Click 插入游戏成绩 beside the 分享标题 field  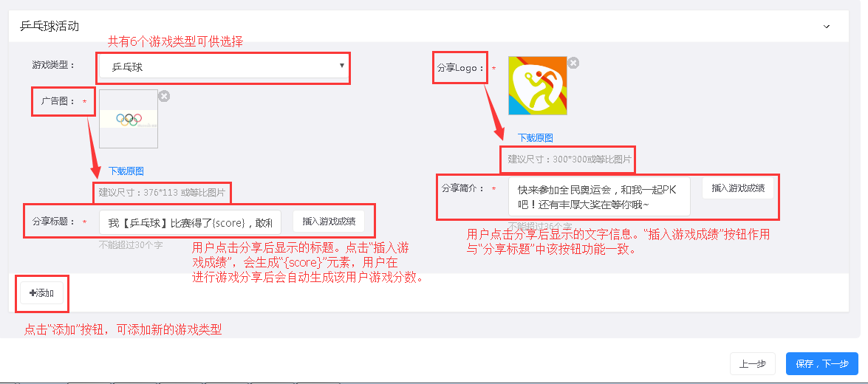click(x=332, y=222)
